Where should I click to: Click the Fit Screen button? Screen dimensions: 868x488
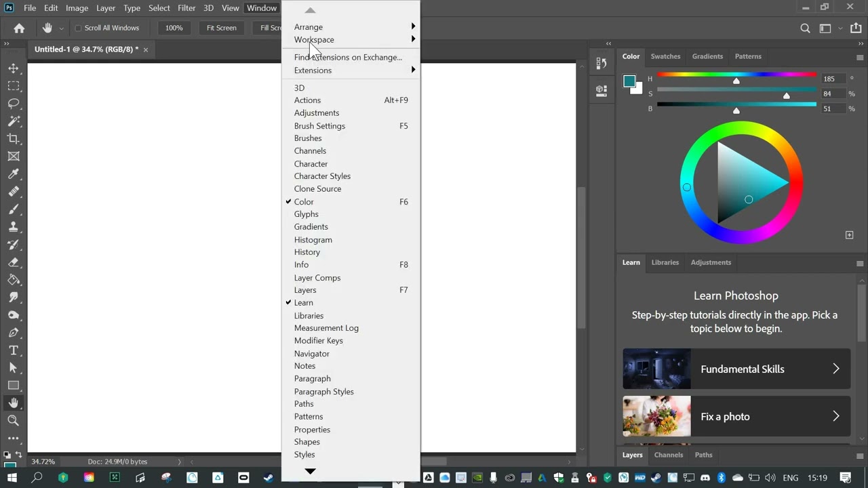click(222, 28)
